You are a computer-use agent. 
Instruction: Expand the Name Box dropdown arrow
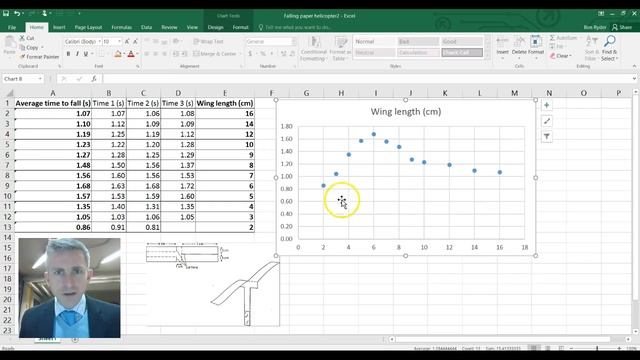[x=40, y=79]
